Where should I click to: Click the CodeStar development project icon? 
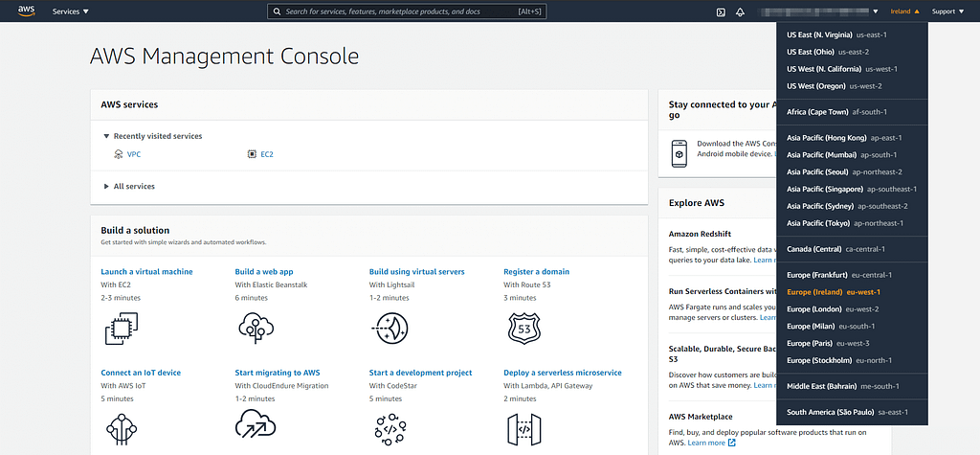tap(390, 429)
